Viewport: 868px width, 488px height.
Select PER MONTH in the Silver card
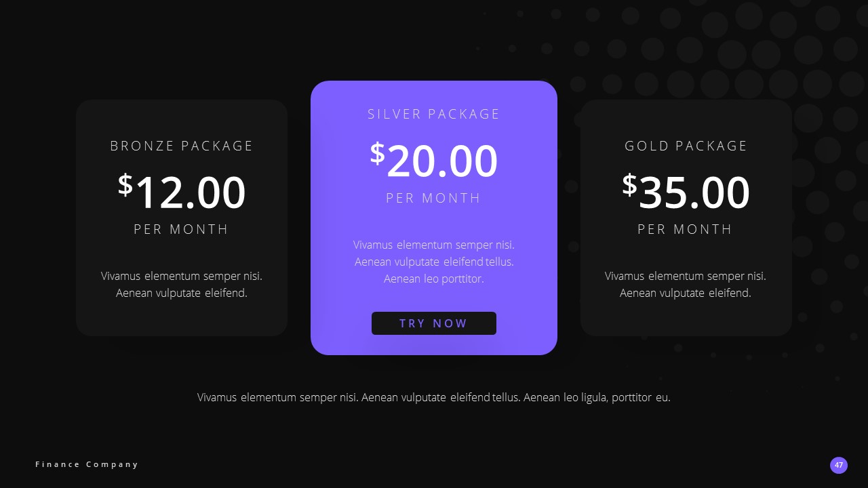pyautogui.click(x=434, y=198)
